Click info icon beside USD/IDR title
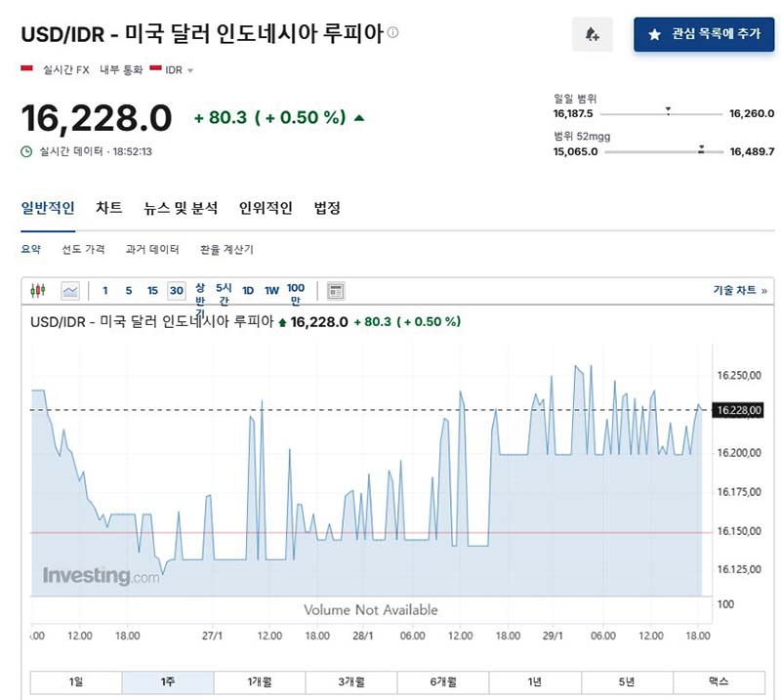Viewport: 781px width, 700px height. point(393,32)
